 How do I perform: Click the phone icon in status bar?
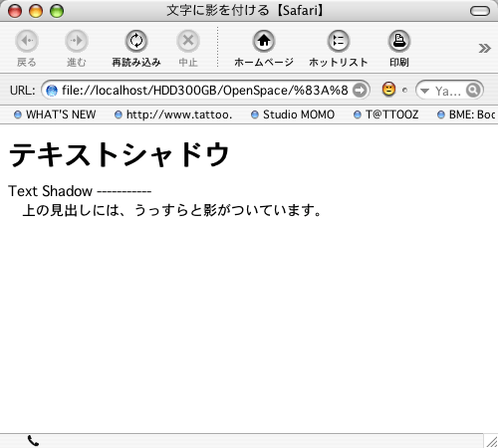(33, 441)
